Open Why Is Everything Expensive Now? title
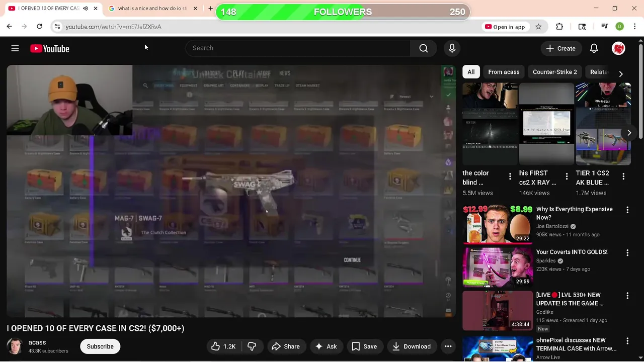 pyautogui.click(x=574, y=213)
